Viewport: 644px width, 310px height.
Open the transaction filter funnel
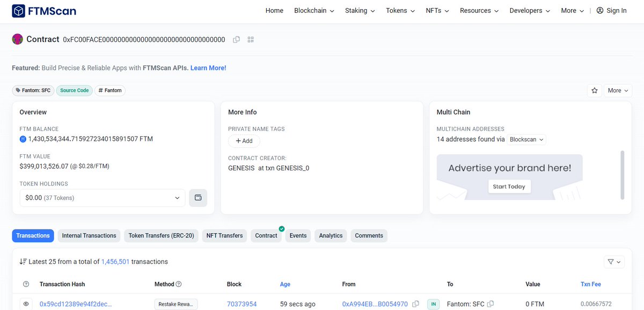pos(614,262)
